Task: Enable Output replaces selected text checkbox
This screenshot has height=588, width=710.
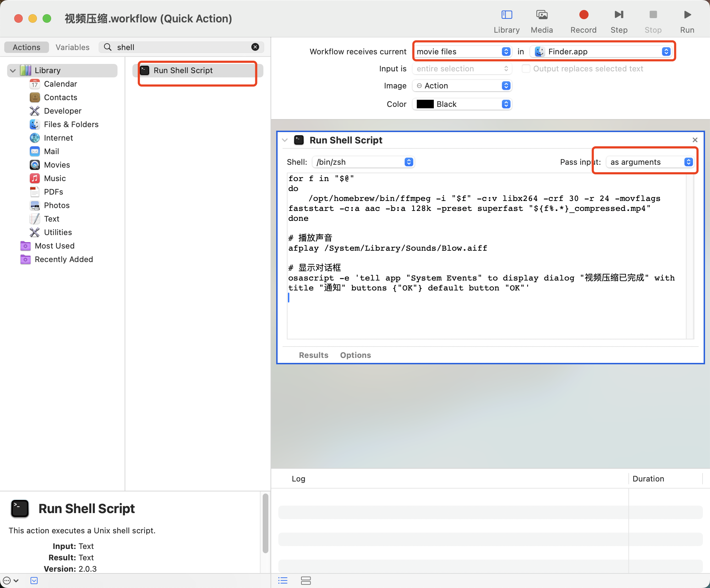Action: coord(526,69)
